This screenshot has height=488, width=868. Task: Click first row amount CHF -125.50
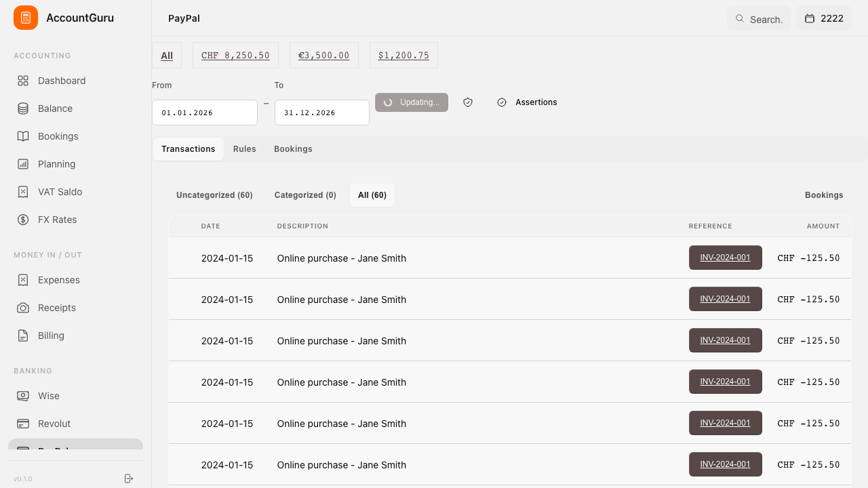(x=808, y=258)
